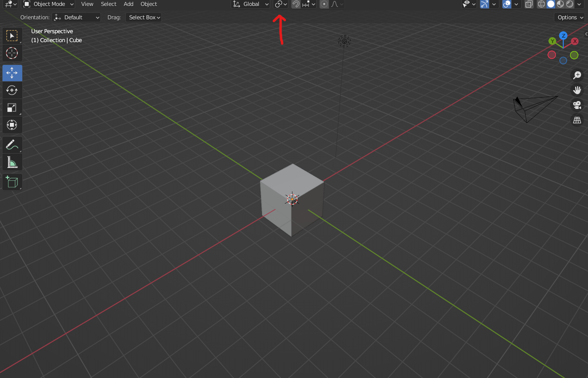Screen dimensions: 588x378
Task: Click the green Y axis gizmo ball
Action: point(552,41)
